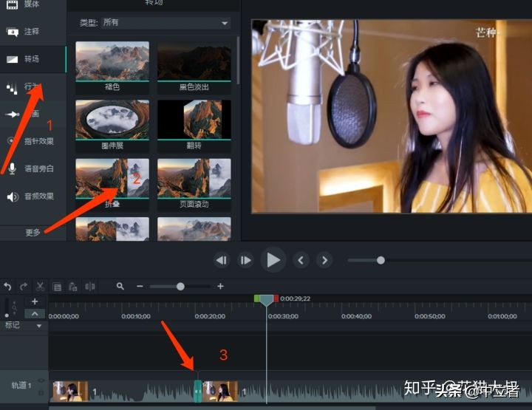
Task: Open the 类型 type dropdown
Action: (166, 23)
